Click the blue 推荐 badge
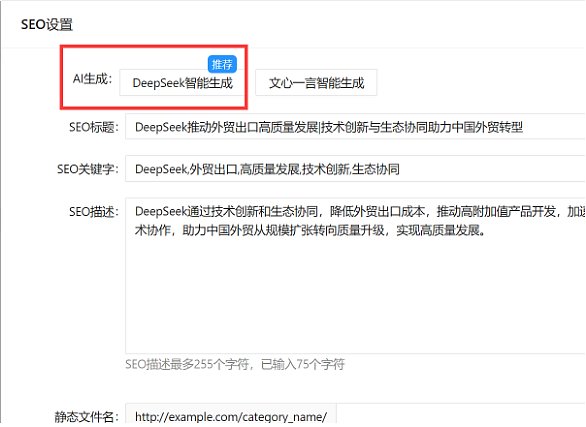This screenshot has height=427, width=586. [x=222, y=64]
